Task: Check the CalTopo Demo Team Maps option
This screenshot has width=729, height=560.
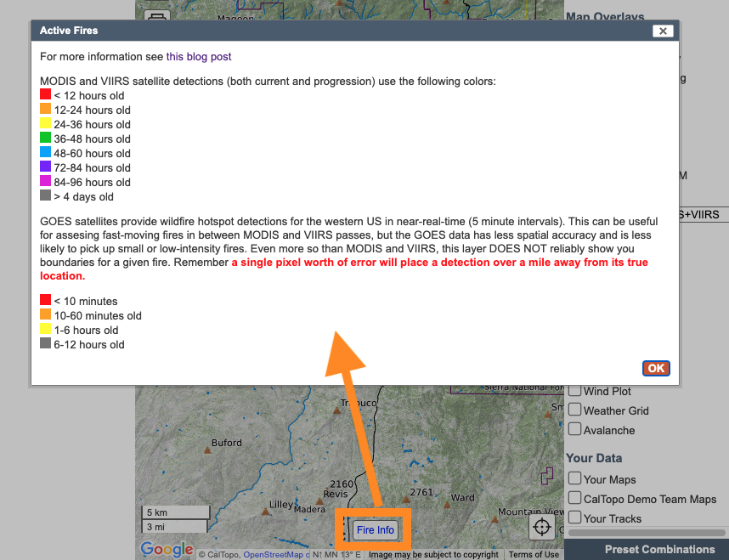Action: pyautogui.click(x=574, y=499)
